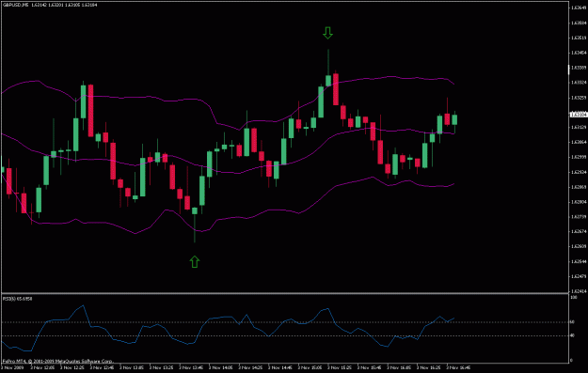588x373 pixels.
Task: Click the '2 Nov 12:25' time label
Action: click(x=72, y=367)
